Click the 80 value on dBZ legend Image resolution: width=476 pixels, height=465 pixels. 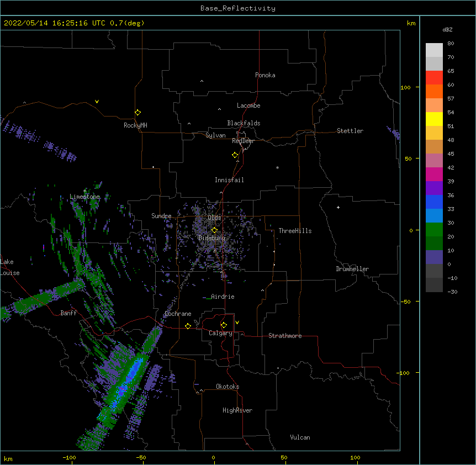[x=451, y=44]
